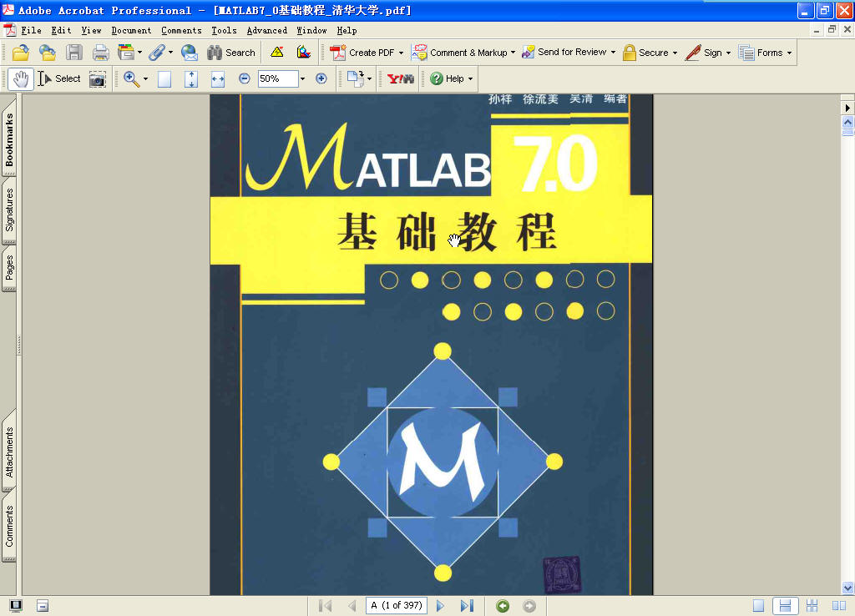
Task: Open the Edit menu
Action: coord(61,31)
